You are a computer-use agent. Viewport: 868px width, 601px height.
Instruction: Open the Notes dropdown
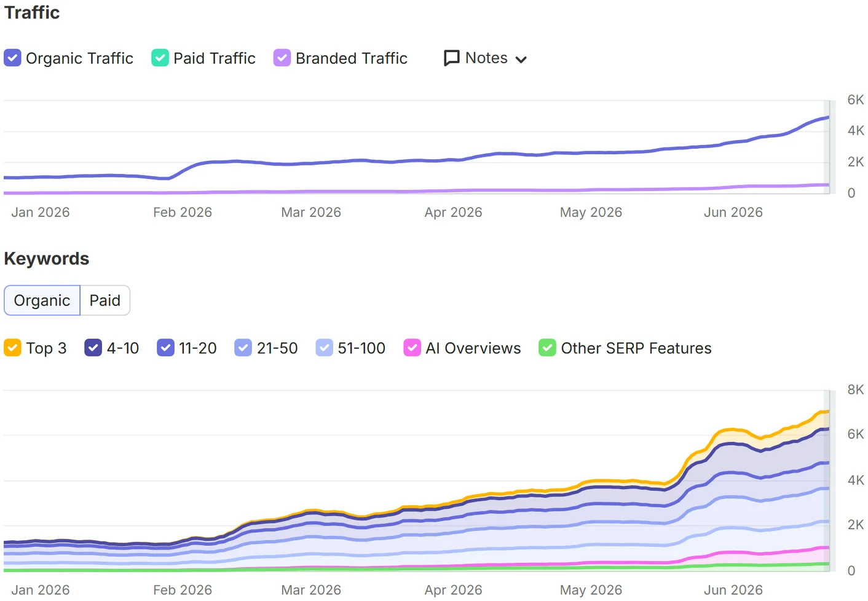(x=486, y=58)
